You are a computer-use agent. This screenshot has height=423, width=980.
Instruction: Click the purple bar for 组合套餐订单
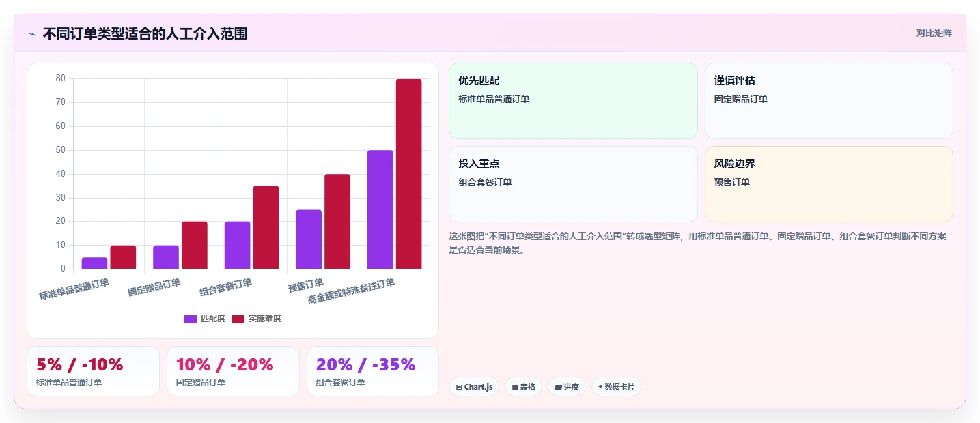(237, 245)
